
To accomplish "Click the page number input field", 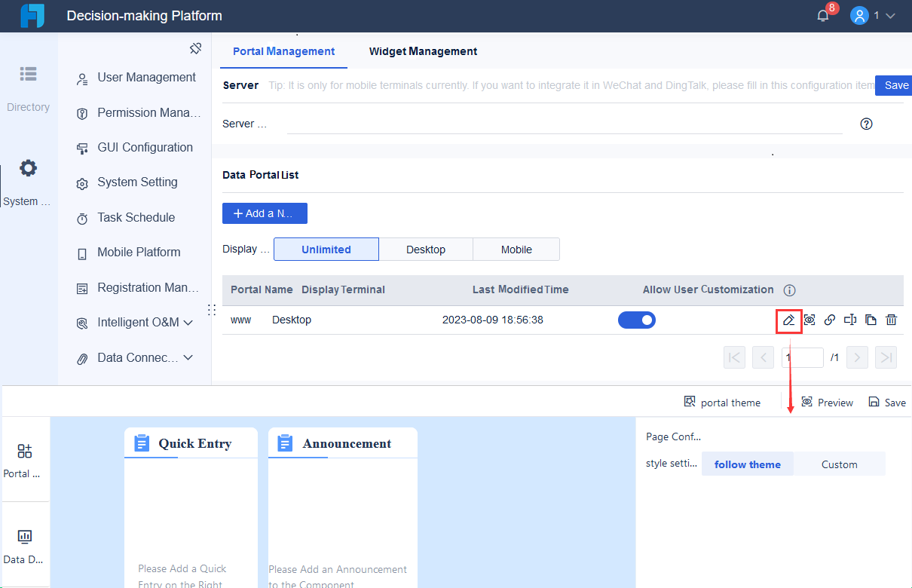I will [803, 357].
